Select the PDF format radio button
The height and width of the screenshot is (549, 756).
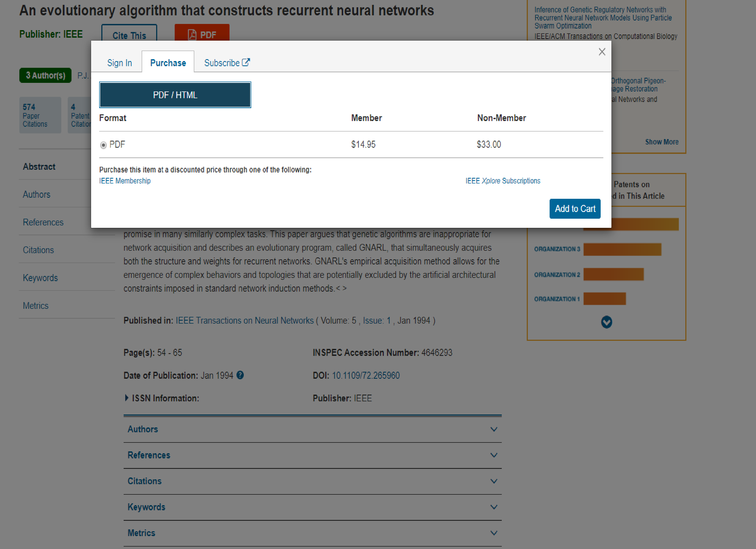(x=103, y=145)
